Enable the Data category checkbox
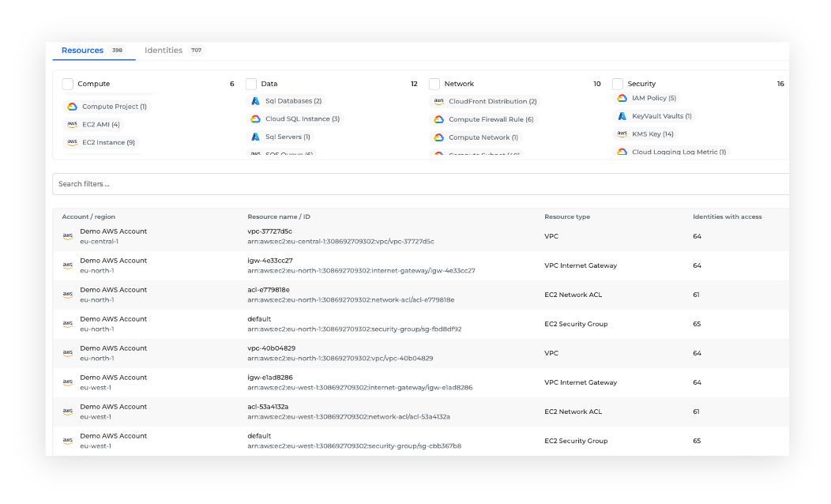 pyautogui.click(x=251, y=84)
